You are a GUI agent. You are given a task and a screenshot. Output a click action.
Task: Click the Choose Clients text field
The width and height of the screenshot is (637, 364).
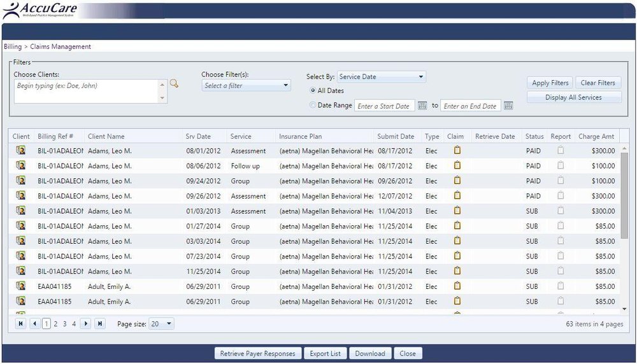click(87, 91)
